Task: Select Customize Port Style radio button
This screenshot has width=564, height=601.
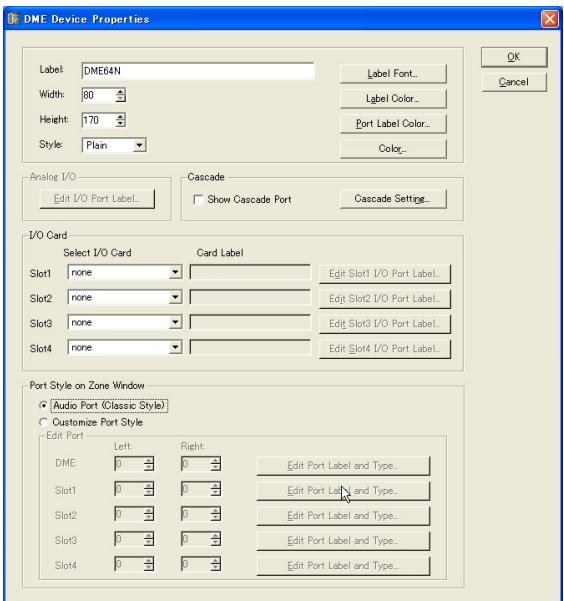Action: click(x=43, y=422)
